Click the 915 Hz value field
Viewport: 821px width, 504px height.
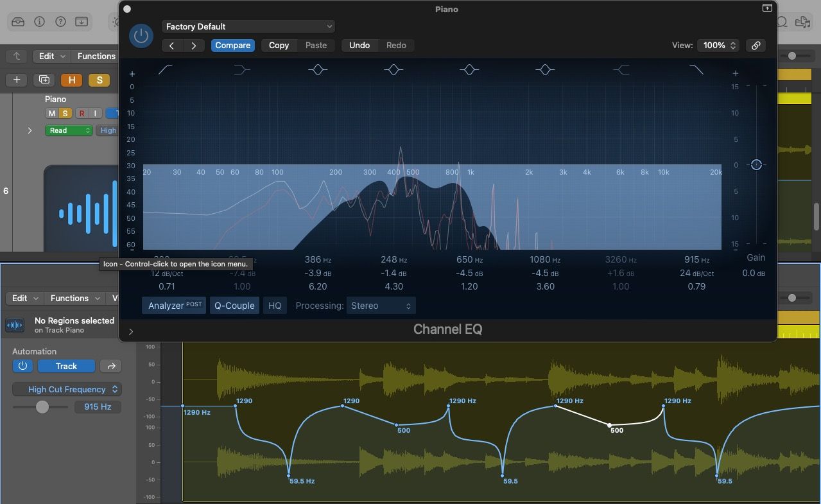click(x=98, y=406)
